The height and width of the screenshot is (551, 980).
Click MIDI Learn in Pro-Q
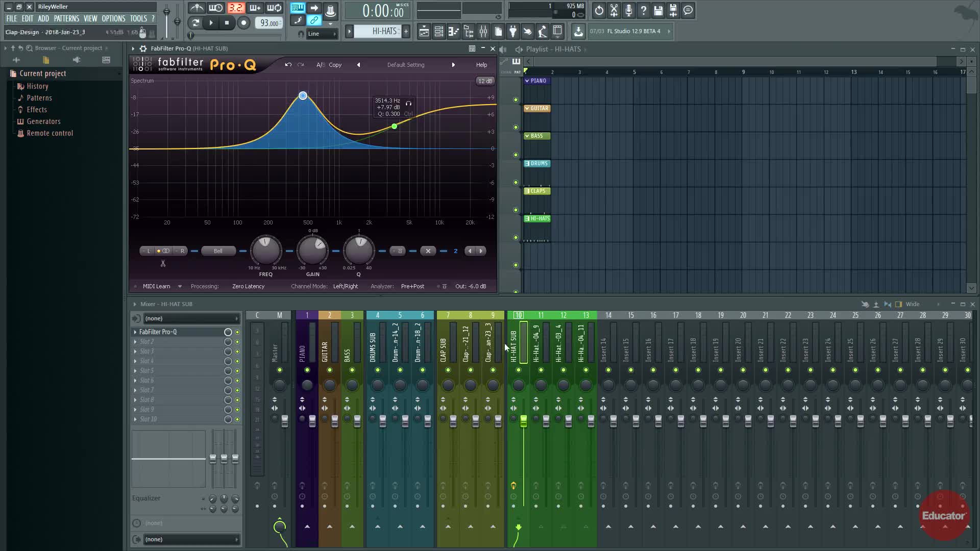tap(156, 286)
